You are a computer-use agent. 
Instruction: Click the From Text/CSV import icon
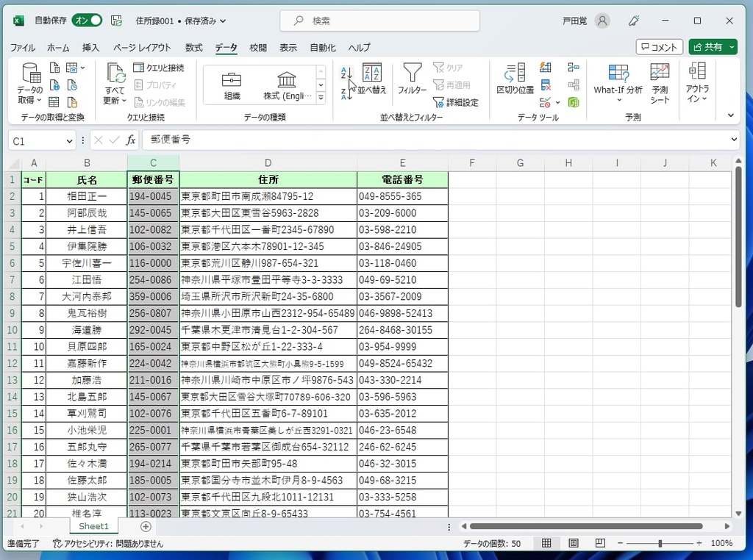54,68
